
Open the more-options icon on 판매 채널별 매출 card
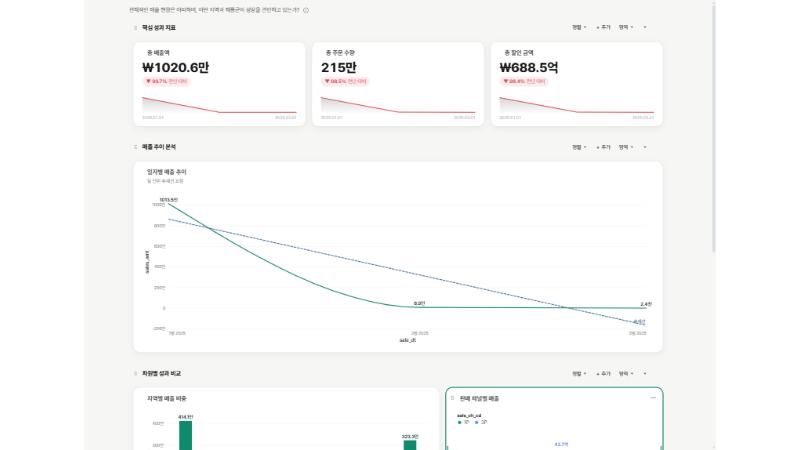653,397
